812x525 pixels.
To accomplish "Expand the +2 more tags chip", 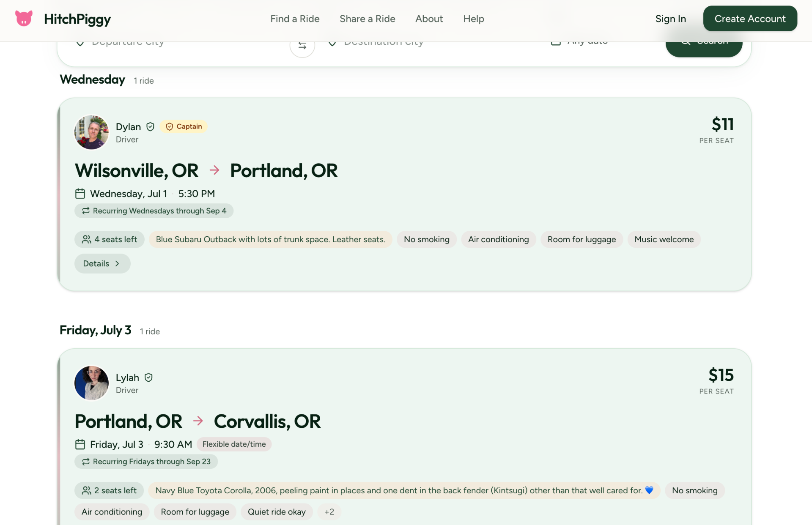I will (x=329, y=512).
